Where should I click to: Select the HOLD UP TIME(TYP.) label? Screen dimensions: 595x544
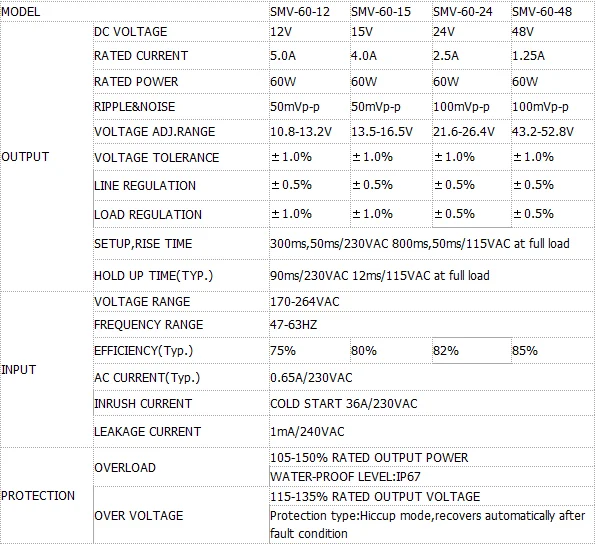pos(154,275)
